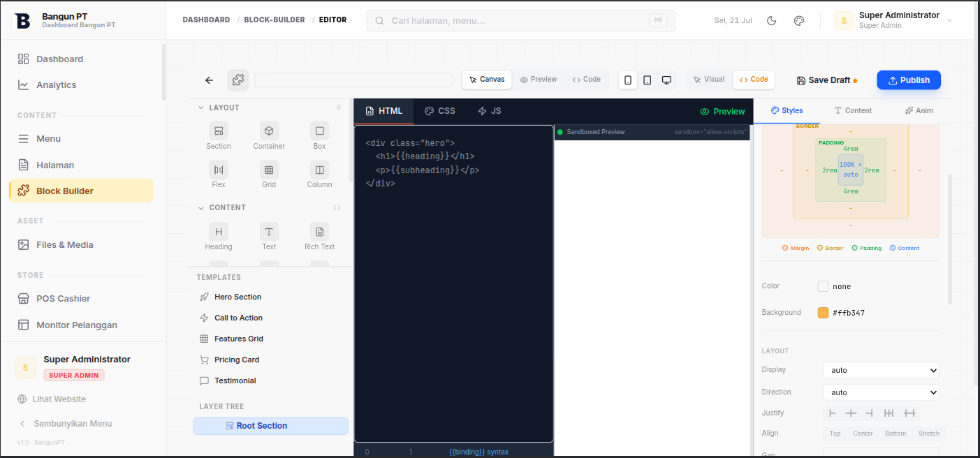Screen dimensions: 980x458
Task: Select the Heading content block
Action: pos(219,237)
